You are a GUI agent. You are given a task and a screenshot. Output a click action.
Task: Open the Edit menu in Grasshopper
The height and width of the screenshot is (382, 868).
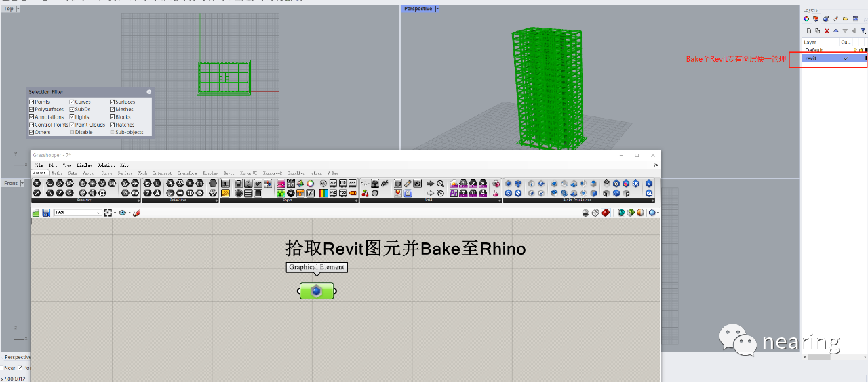click(x=53, y=165)
